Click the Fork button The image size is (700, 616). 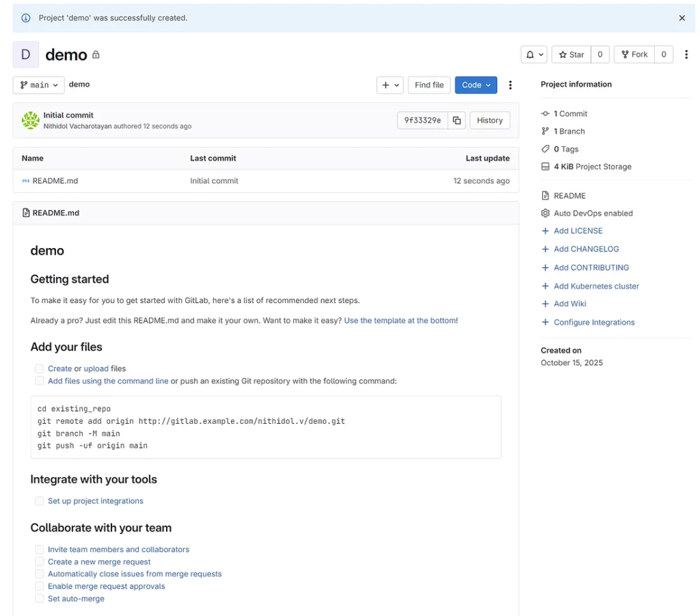coord(634,55)
